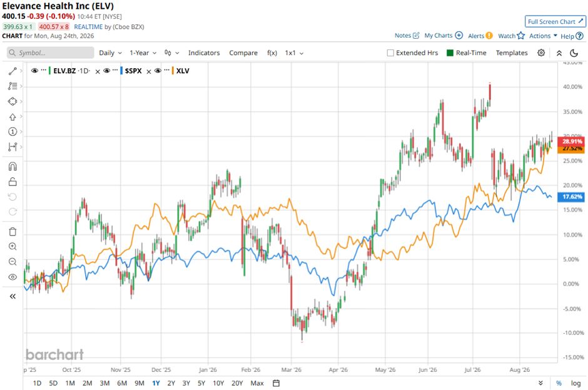The width and height of the screenshot is (588, 390).
Task: Choose the shapes drawing tool
Action: (x=13, y=101)
